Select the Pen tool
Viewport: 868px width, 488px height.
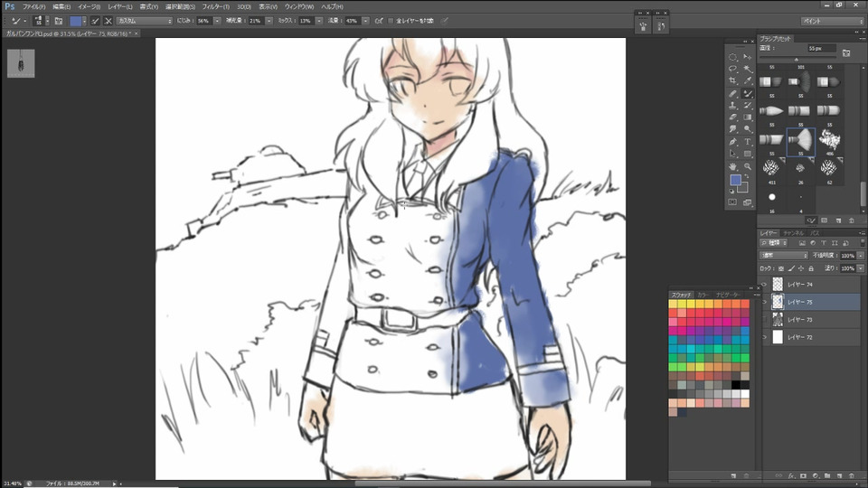732,142
